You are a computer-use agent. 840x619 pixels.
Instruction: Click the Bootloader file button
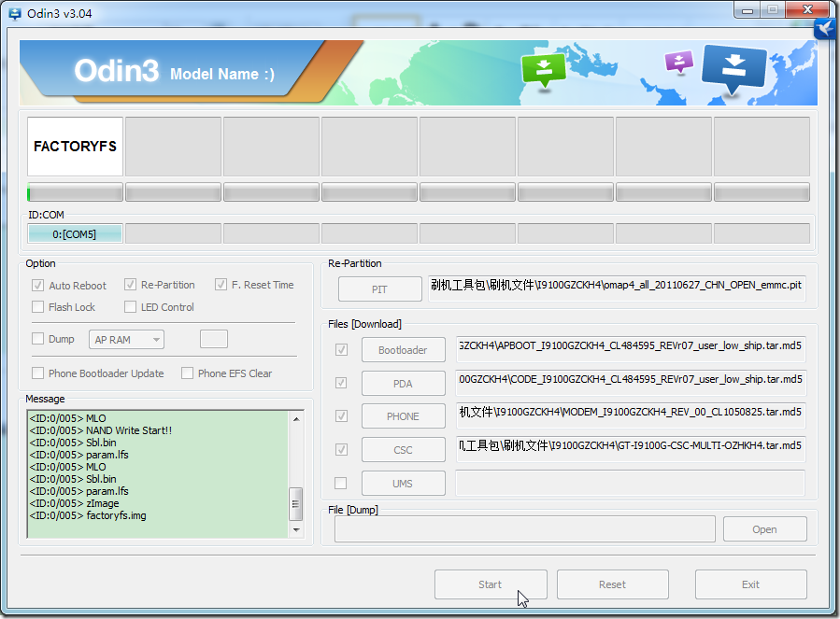[x=404, y=350]
